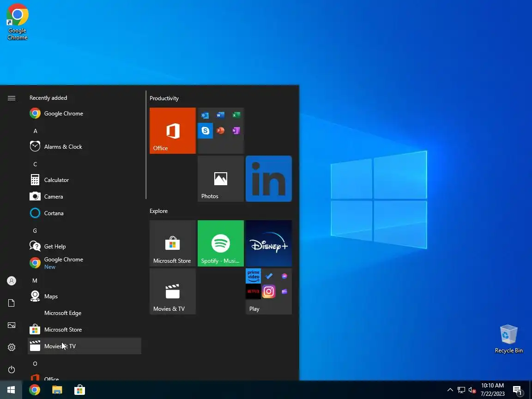The height and width of the screenshot is (399, 532).
Task: Launch Alarms & Clock app
Action: coord(85,146)
